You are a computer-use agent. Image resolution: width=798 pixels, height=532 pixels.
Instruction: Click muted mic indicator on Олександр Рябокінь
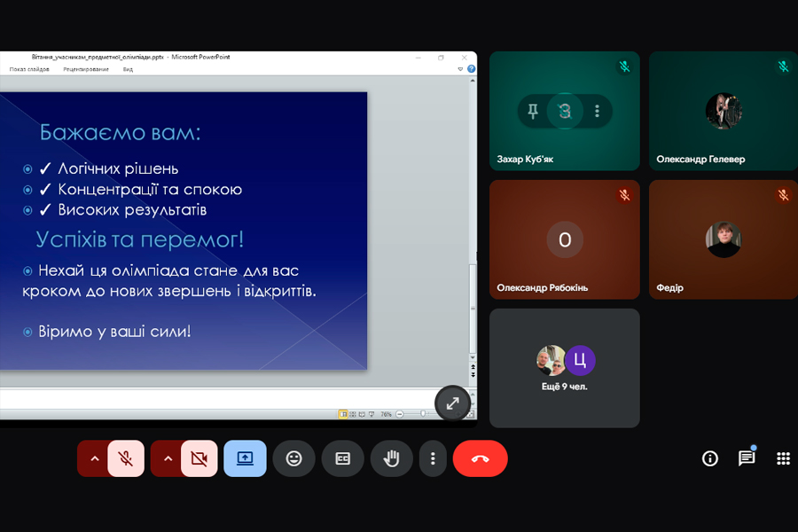[624, 195]
